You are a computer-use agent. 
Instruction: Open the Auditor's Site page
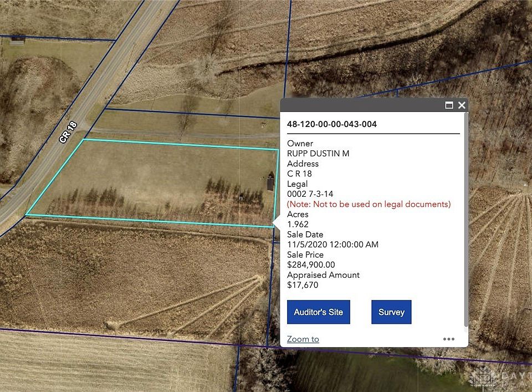[318, 312]
